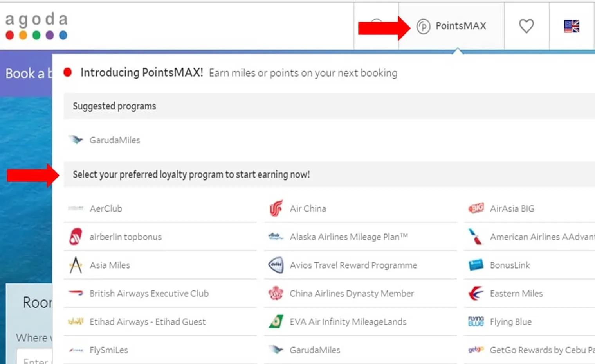Click the Alaska Airlines logo icon
This screenshot has width=595, height=364.
[276, 236]
